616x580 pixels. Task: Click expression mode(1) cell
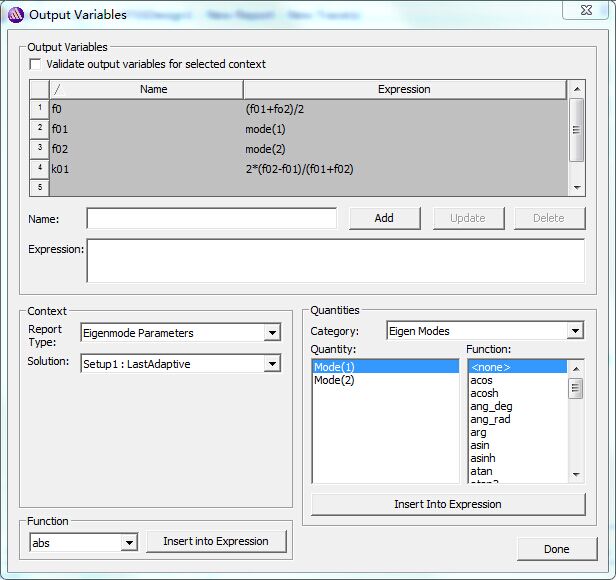coord(405,129)
